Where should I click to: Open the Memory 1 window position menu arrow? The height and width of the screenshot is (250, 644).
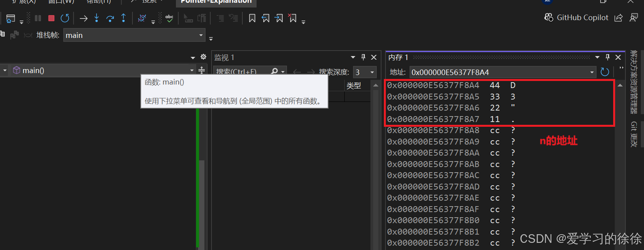(x=597, y=57)
